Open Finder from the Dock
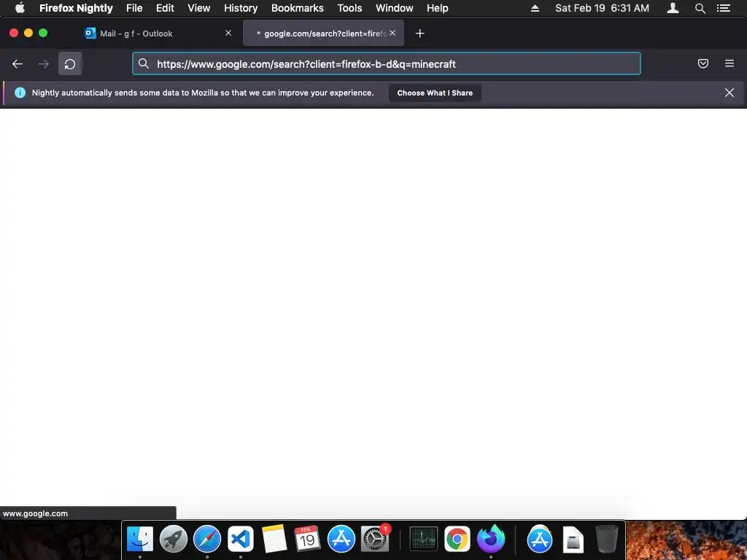 pyautogui.click(x=139, y=539)
